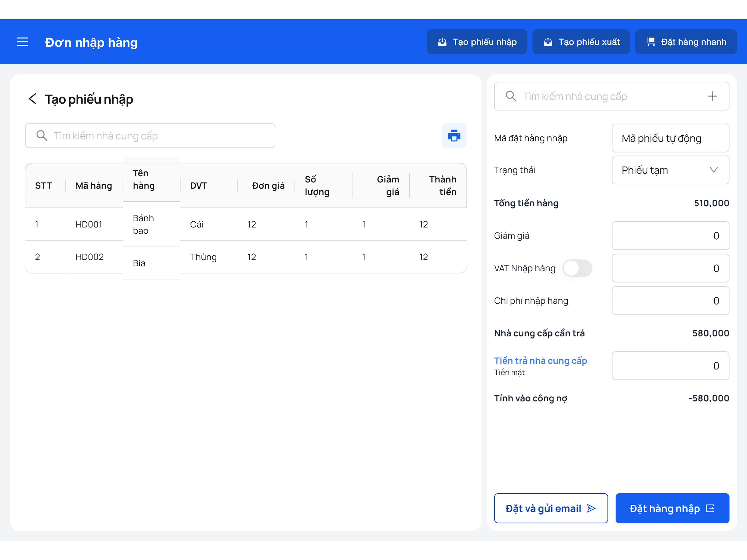Click Tổng tiền hàng value 510,000

pos(711,203)
